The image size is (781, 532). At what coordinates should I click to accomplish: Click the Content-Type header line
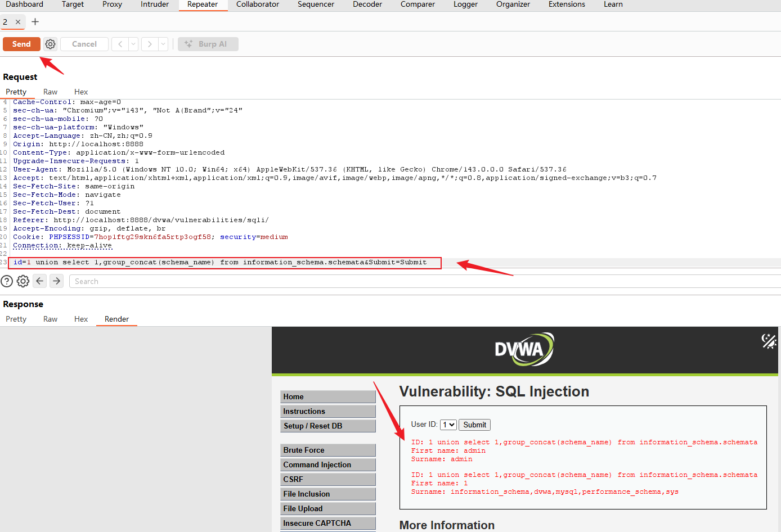point(119,152)
